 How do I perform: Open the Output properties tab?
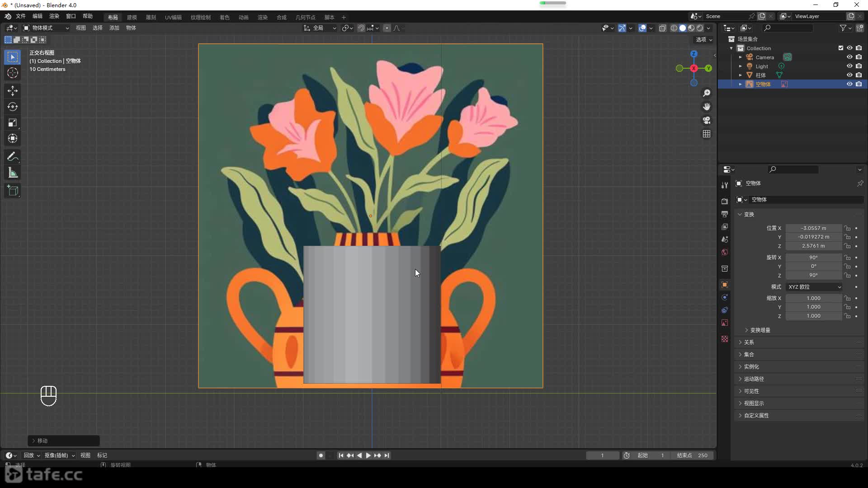click(x=725, y=214)
